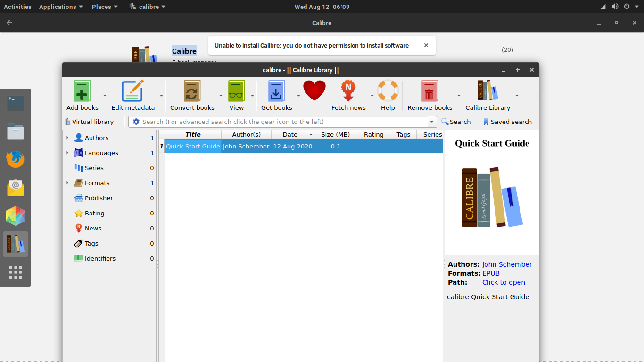Sort the book list by Series column
Viewport: 644px width, 362px height.
pos(430,134)
